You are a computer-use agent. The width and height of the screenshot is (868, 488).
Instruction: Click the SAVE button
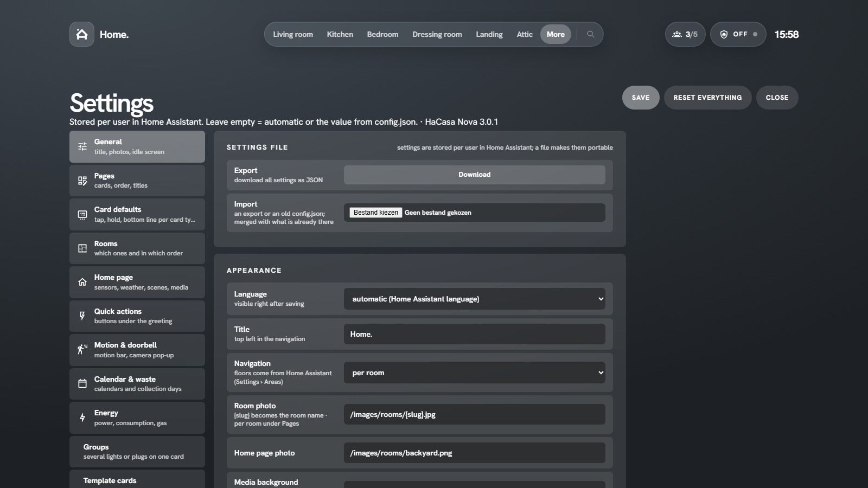coord(641,98)
